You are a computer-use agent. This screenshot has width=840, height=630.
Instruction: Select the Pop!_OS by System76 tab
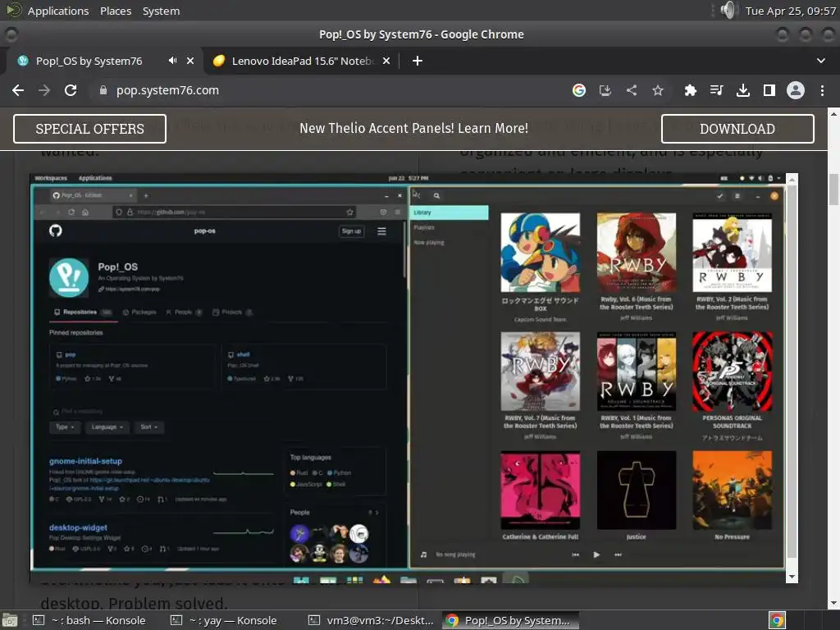tap(89, 61)
